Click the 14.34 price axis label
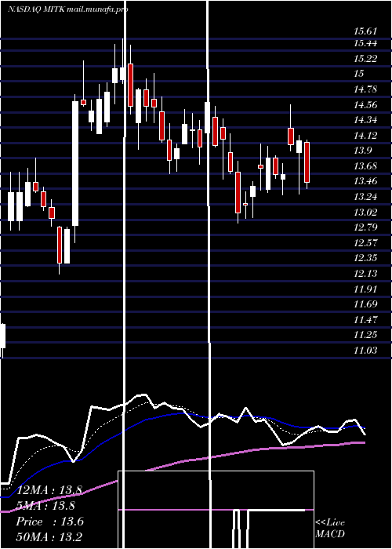 (365, 120)
